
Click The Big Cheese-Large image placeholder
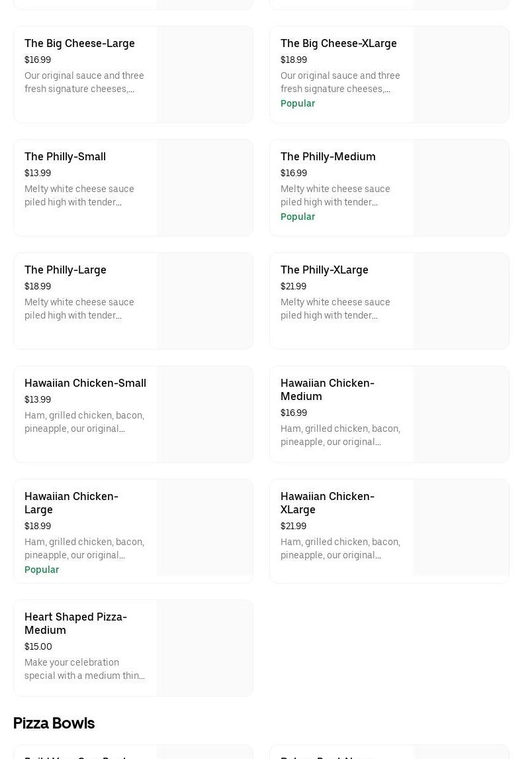(x=204, y=75)
